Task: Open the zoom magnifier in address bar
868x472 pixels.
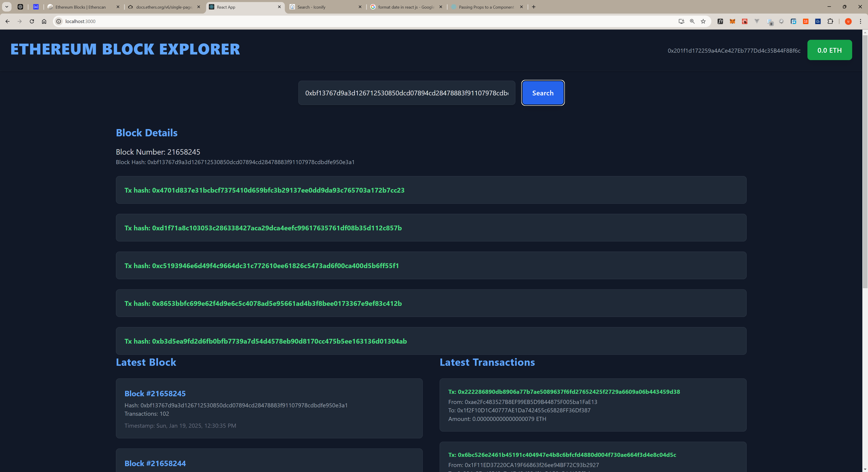Action: [692, 21]
